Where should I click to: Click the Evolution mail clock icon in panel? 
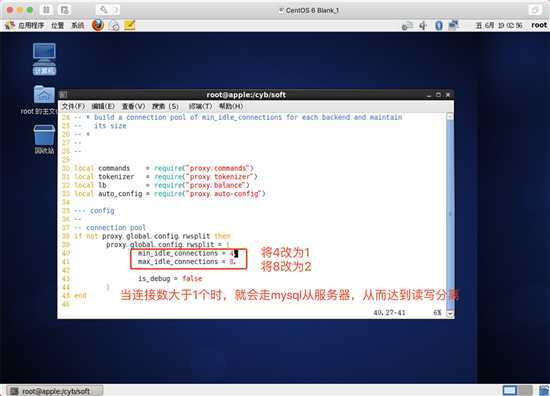tap(114, 25)
